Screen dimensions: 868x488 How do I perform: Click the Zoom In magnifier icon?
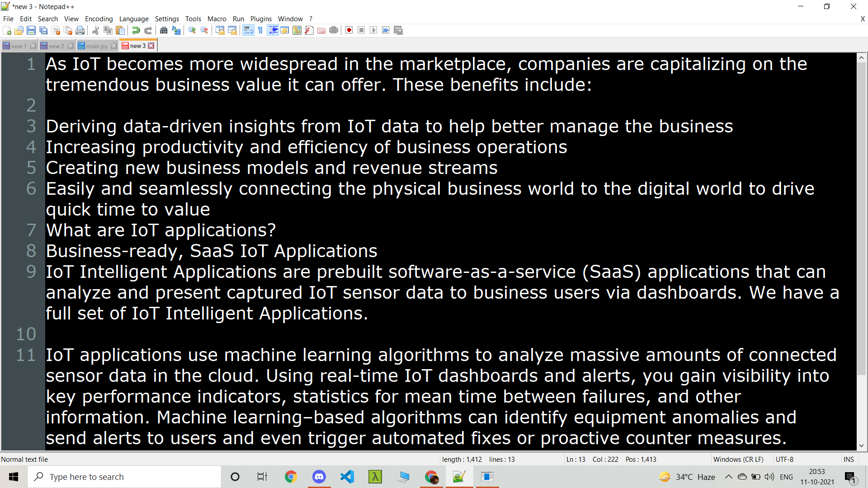pyautogui.click(x=192, y=30)
